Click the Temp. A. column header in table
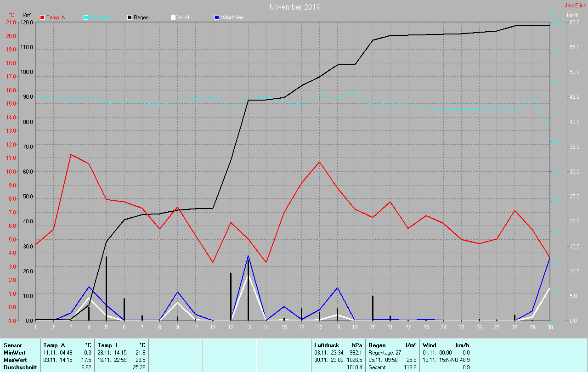The width and height of the screenshot is (588, 372). click(x=55, y=345)
